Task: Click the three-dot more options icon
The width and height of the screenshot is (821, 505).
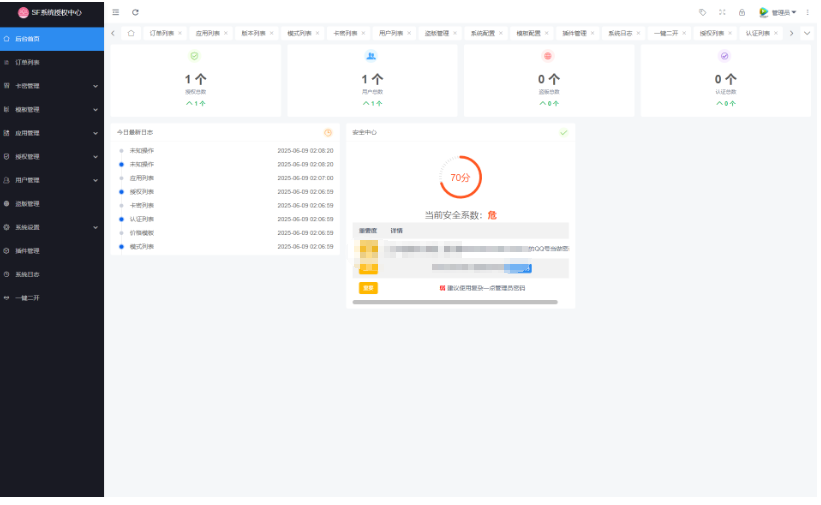Action: tap(807, 12)
